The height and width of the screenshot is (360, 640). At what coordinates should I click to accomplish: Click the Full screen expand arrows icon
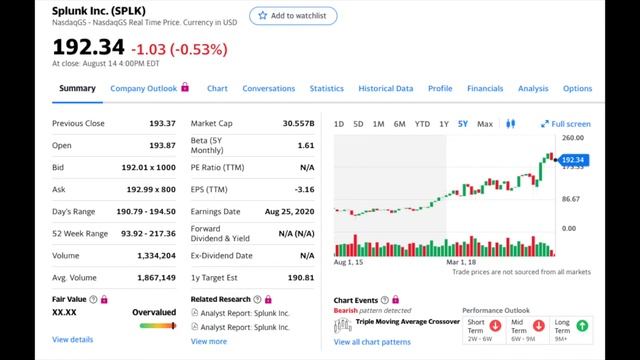tap(544, 124)
